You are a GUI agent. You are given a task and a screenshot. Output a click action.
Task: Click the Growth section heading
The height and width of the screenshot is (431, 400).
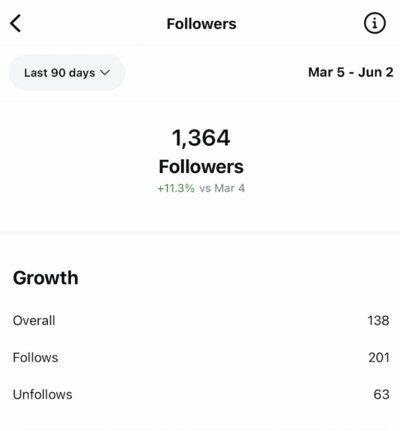point(46,278)
